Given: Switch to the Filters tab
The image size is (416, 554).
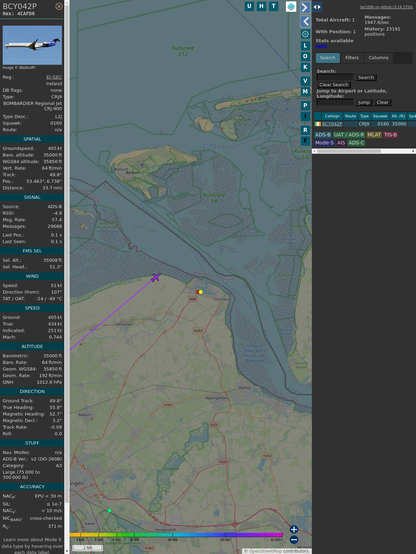Looking at the screenshot, I should [x=352, y=58].
